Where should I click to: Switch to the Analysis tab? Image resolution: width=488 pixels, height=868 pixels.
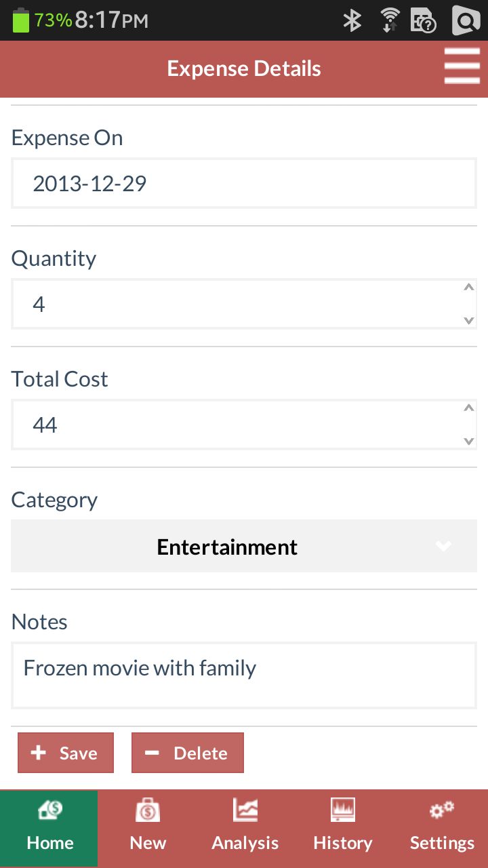click(245, 842)
